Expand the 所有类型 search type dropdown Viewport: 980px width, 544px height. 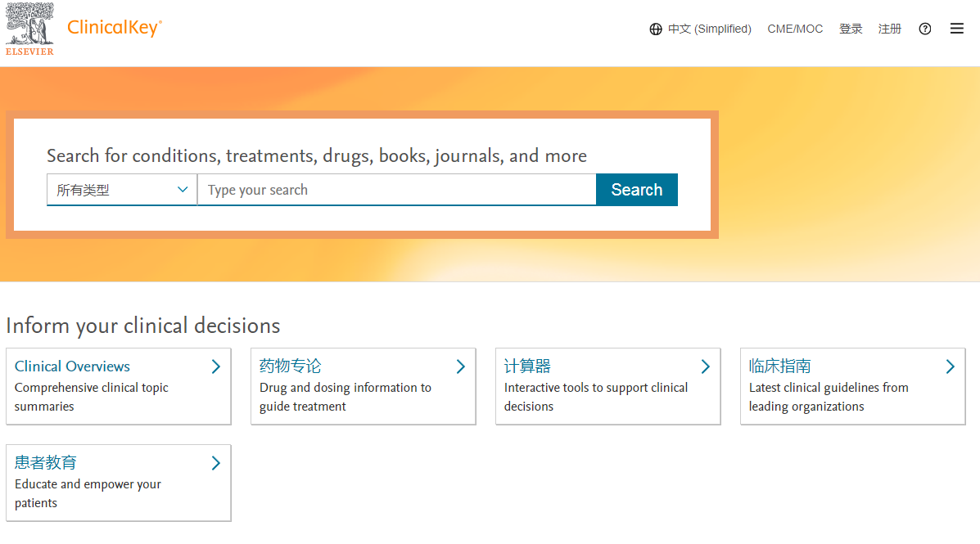point(122,190)
